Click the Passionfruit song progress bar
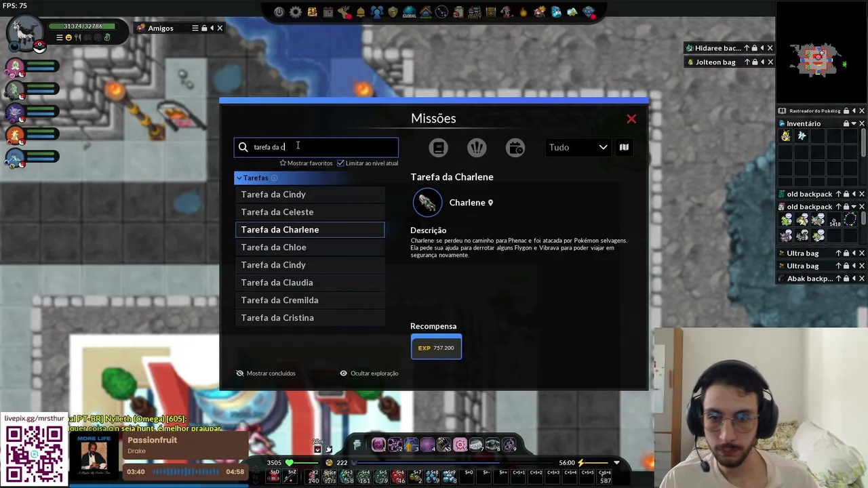This screenshot has width=868, height=488. [187, 472]
